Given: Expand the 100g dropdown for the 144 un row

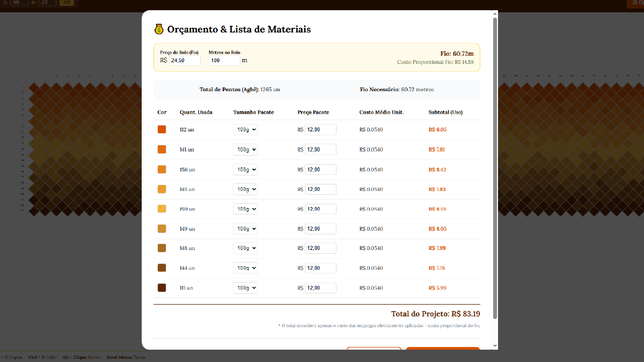Looking at the screenshot, I should coord(245,268).
